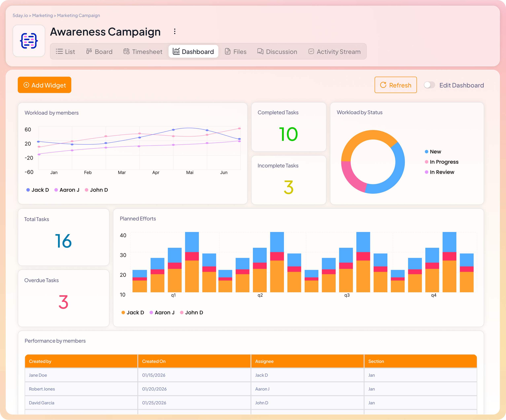Click the Discussion chat bubble icon
This screenshot has width=506, height=420.
(x=260, y=51)
